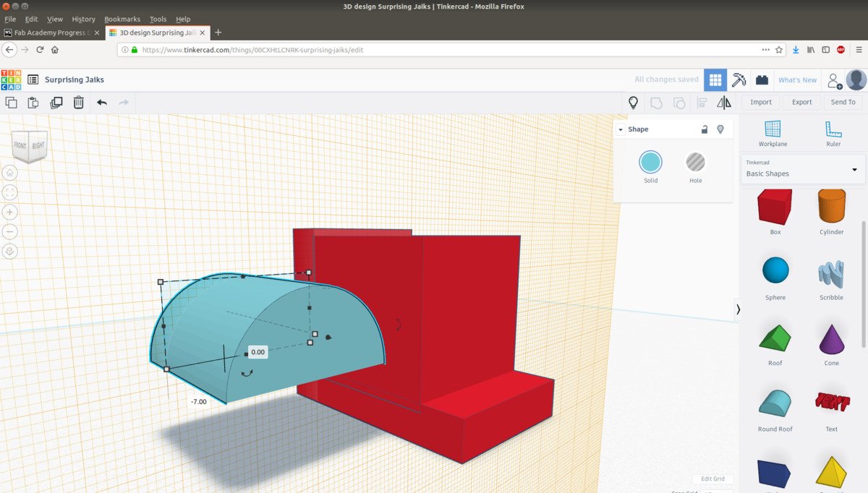
Task: Ungroup the shapes in the toolbar
Action: pyautogui.click(x=678, y=103)
